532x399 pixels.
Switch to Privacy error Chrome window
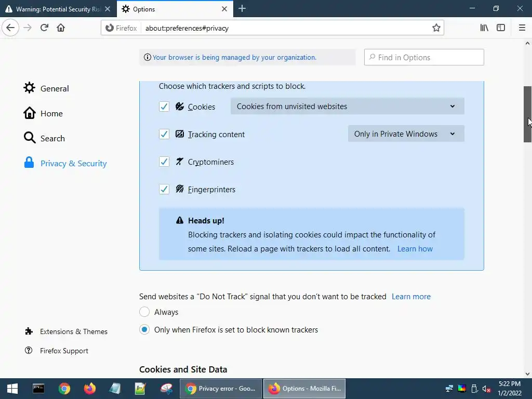click(221, 389)
